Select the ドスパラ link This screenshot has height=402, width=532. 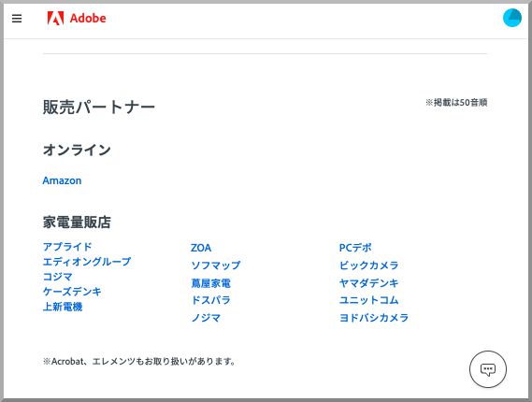pyautogui.click(x=210, y=300)
